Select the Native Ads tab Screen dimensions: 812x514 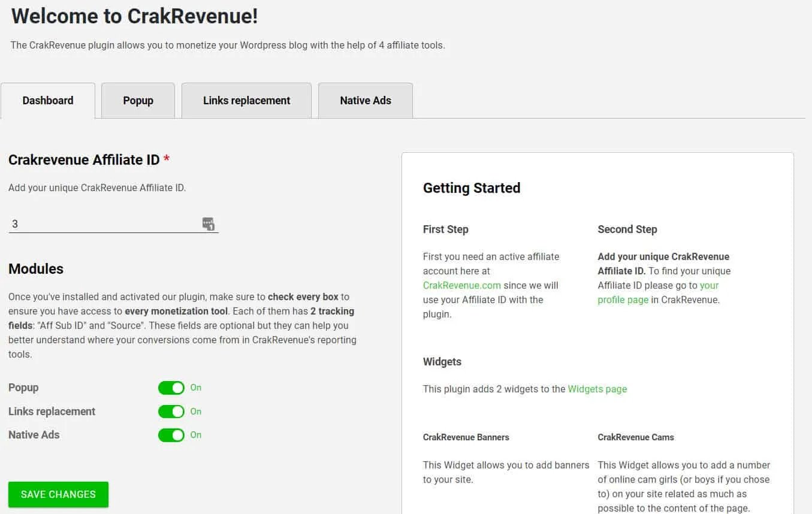(x=365, y=100)
